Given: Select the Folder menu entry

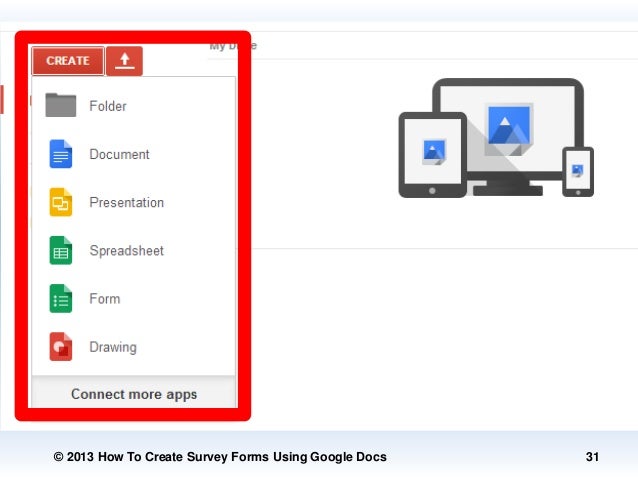Looking at the screenshot, I should 133,106.
